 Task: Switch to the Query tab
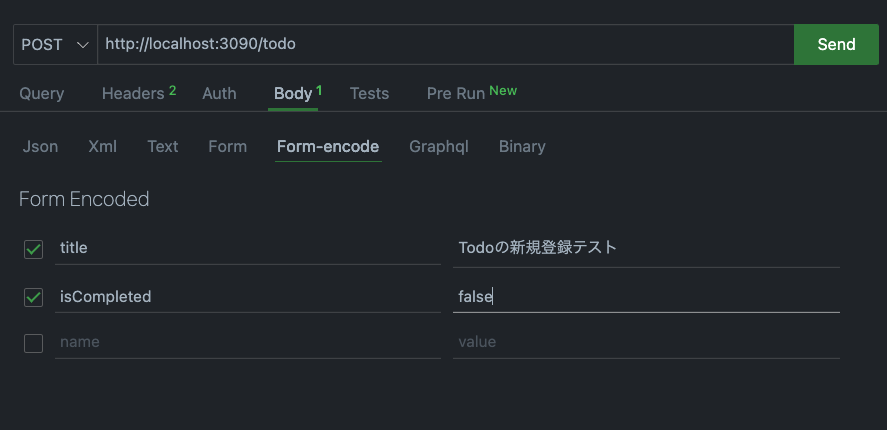pos(42,93)
